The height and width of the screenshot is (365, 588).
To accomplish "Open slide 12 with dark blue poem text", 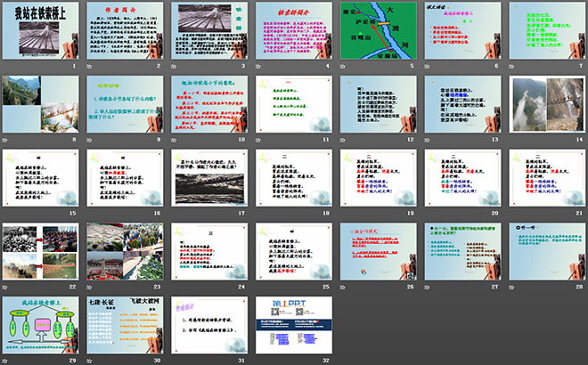I will coord(375,105).
